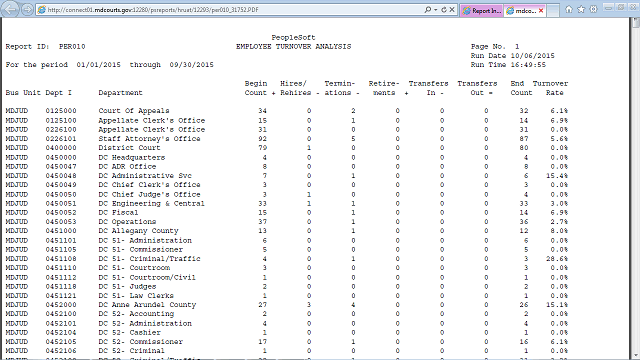640x360 pixels.
Task: Click DC Chief Judge's Office row
Action: (287, 194)
